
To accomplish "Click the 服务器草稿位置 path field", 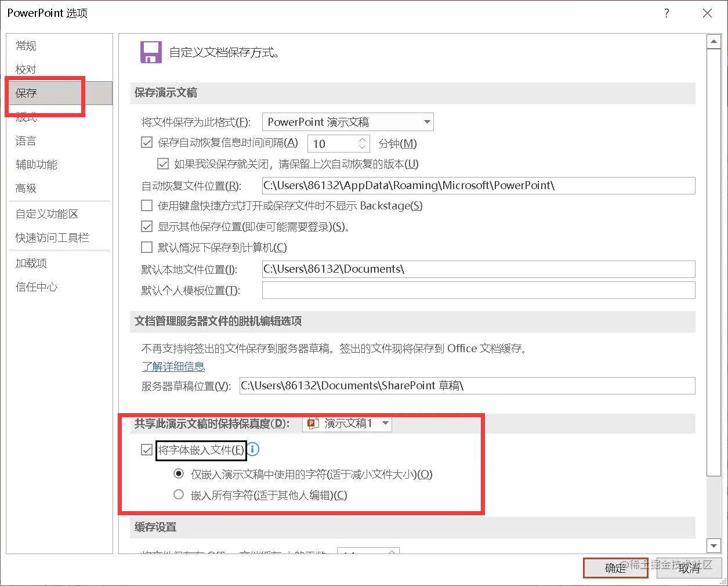I will [x=468, y=386].
